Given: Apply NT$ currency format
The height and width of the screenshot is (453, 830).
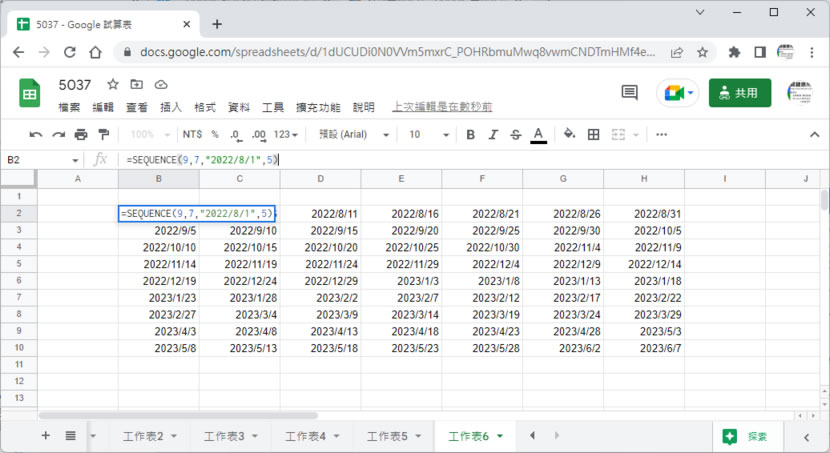Looking at the screenshot, I should tap(192, 134).
